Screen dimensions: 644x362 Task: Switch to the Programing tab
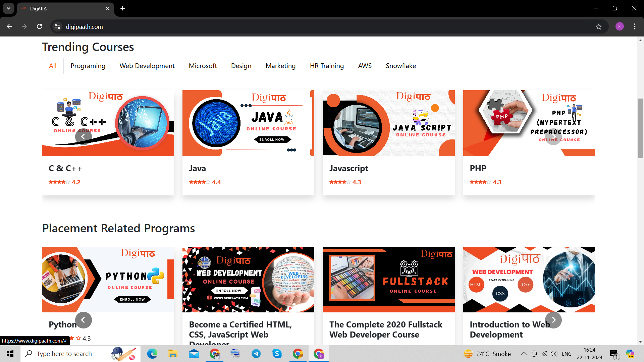click(x=88, y=66)
